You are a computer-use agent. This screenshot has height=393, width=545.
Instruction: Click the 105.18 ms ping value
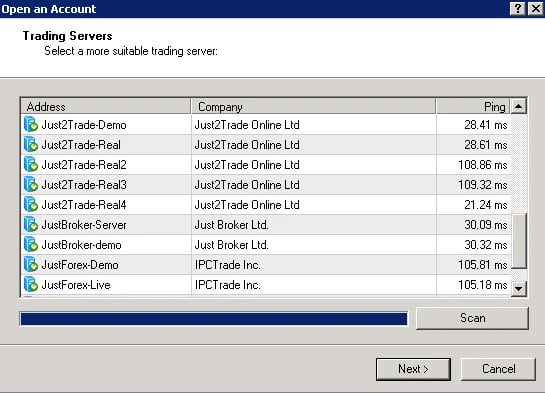(x=482, y=285)
